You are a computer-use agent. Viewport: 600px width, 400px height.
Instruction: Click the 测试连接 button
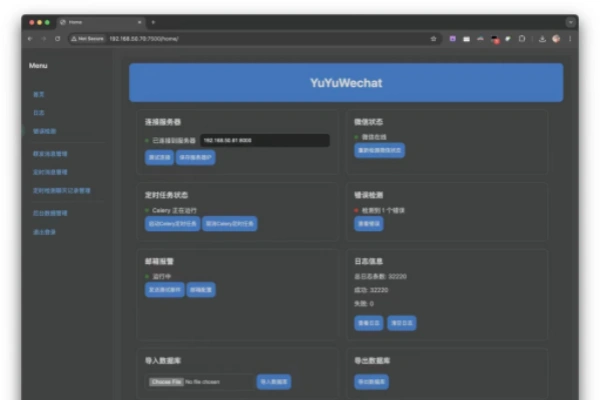(159, 158)
